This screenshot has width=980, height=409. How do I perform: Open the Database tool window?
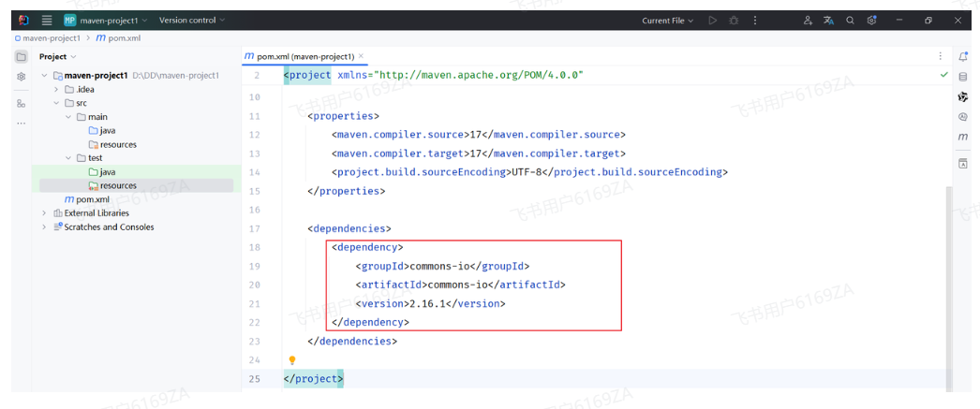pos(962,77)
